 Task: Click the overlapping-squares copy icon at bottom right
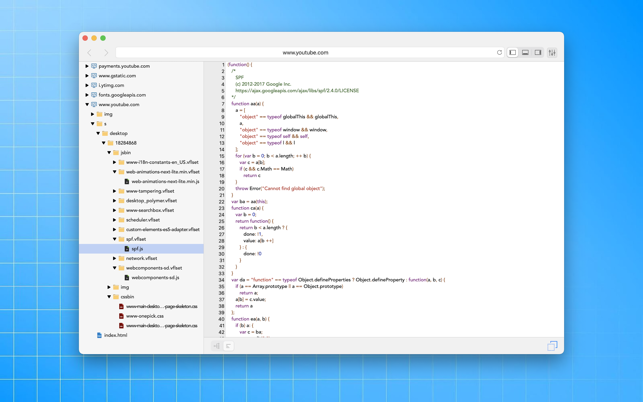pos(552,346)
